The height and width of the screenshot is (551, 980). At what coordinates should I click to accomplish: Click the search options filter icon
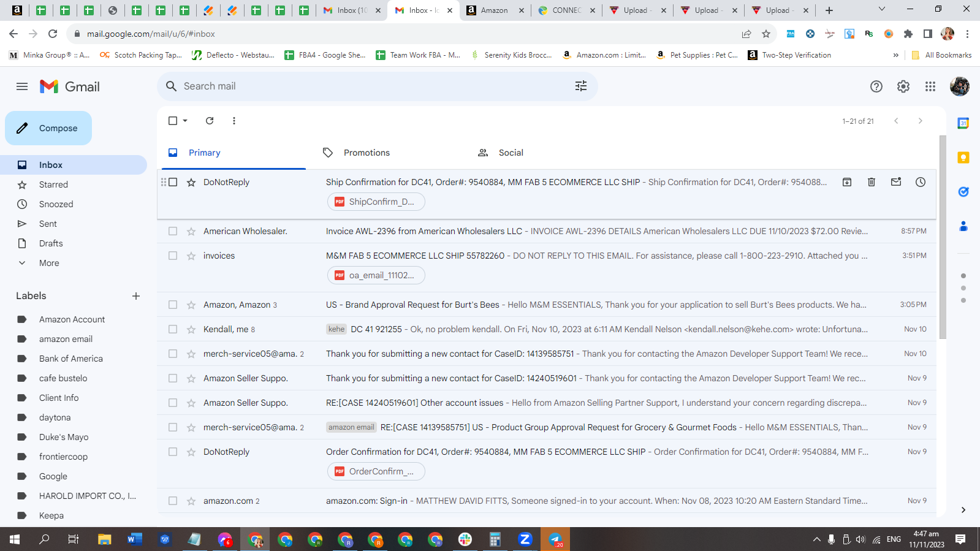581,86
